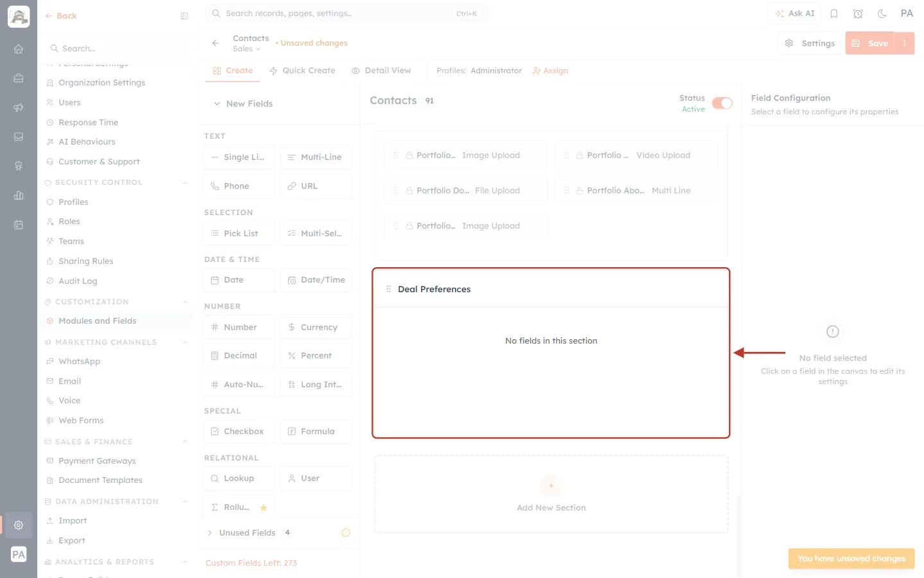
Task: Switch to dark mode moon icon
Action: [882, 13]
